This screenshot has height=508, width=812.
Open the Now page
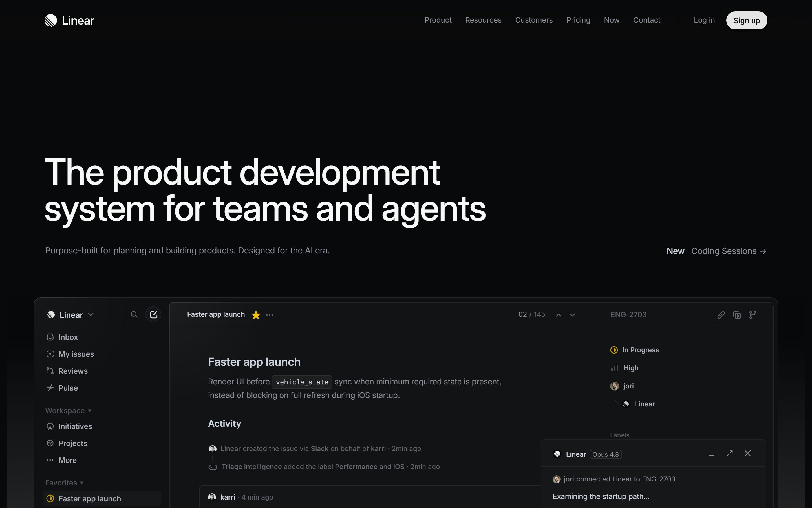[x=612, y=20]
